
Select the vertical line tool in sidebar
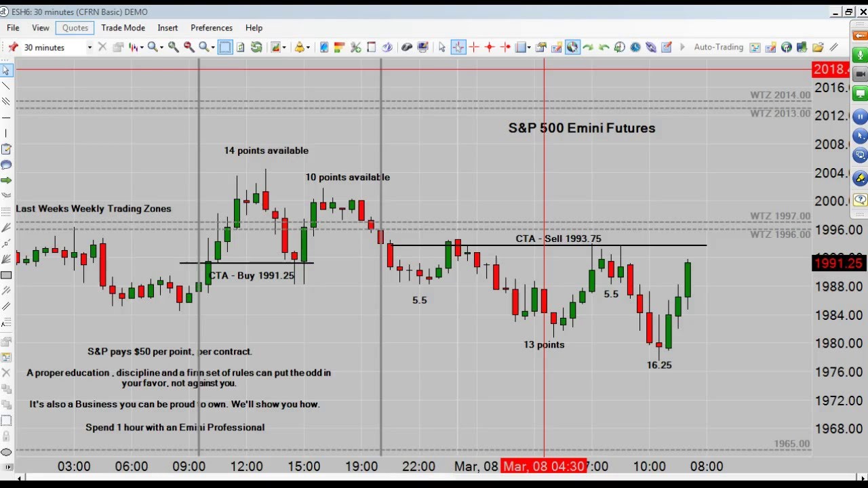[x=6, y=134]
